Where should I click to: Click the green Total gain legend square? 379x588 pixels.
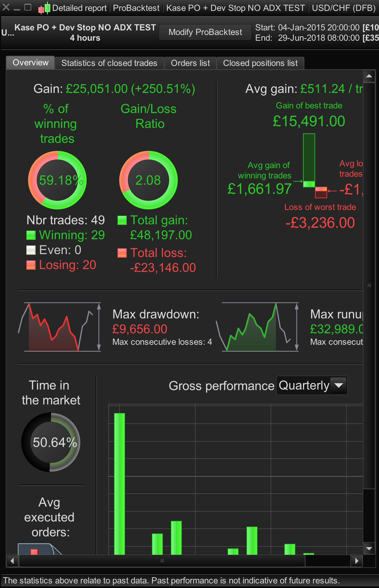(x=122, y=220)
